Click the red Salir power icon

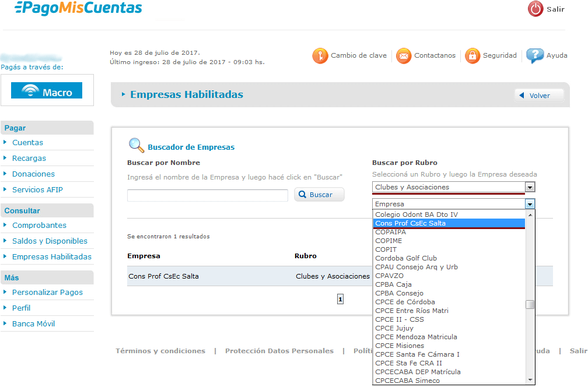pos(535,9)
